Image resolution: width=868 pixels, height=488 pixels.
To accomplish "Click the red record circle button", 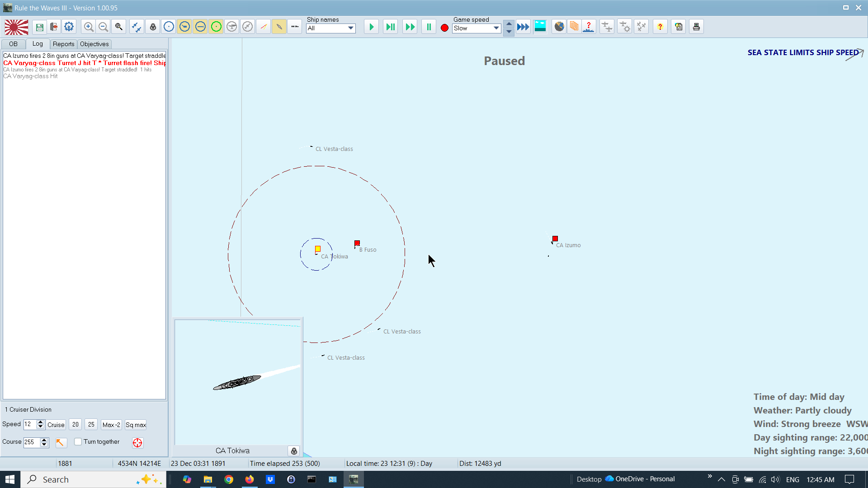I will click(x=444, y=28).
